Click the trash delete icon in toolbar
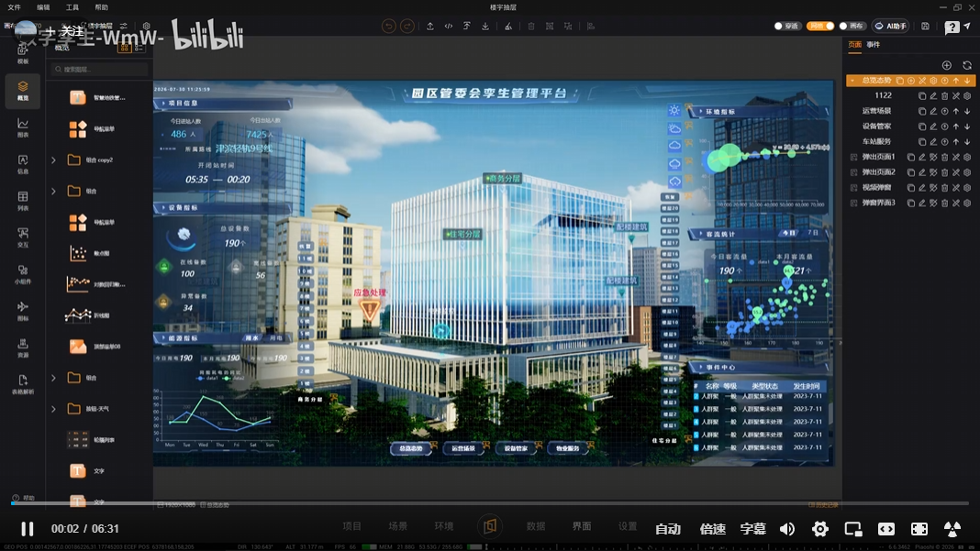Screen dimensions: 980x551 531,27
